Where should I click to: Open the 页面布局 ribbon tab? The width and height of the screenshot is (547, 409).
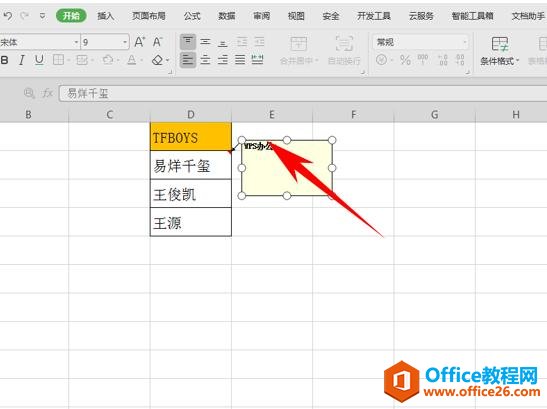pyautogui.click(x=149, y=16)
